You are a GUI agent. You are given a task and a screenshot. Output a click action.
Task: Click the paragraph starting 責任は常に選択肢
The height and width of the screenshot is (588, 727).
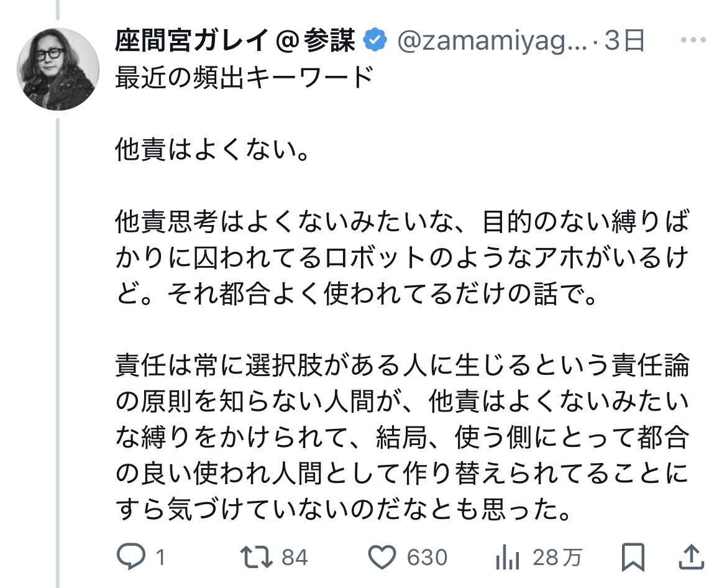401,438
